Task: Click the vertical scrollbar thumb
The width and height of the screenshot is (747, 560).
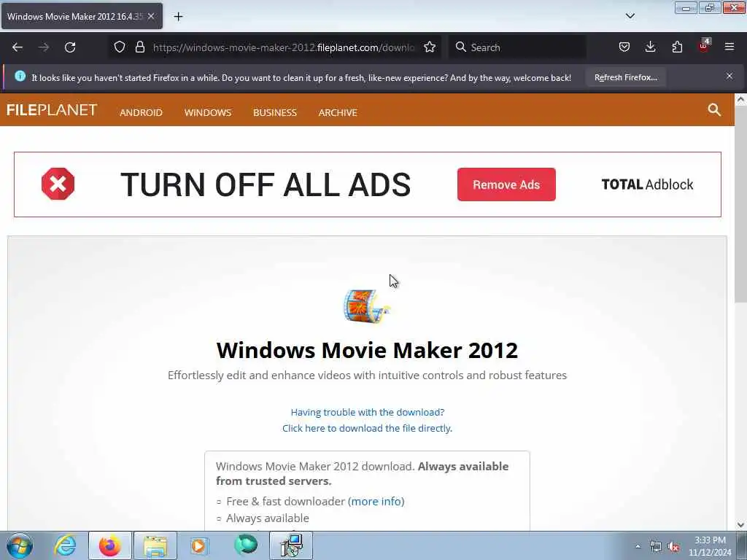Action: 740,204
